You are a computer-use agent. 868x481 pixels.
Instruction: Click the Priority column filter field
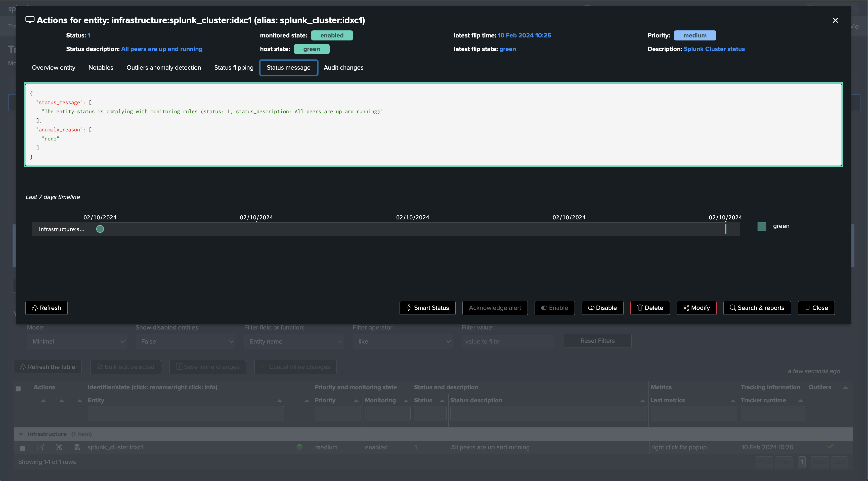coord(338,413)
